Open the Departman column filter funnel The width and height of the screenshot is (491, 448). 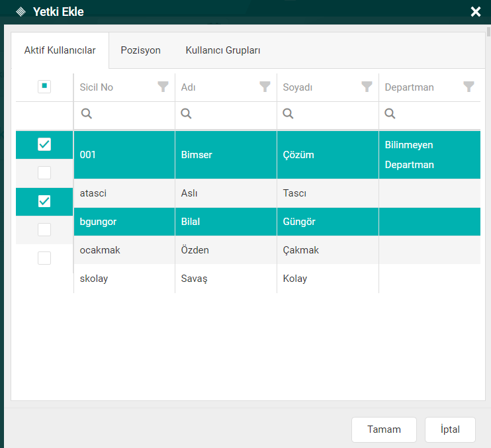pos(469,87)
